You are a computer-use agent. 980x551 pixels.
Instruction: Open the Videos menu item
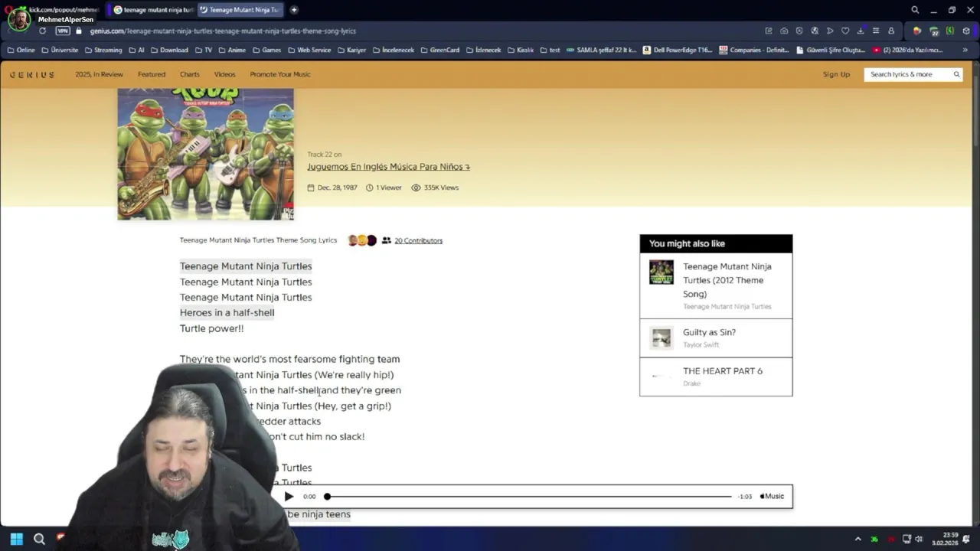point(224,74)
